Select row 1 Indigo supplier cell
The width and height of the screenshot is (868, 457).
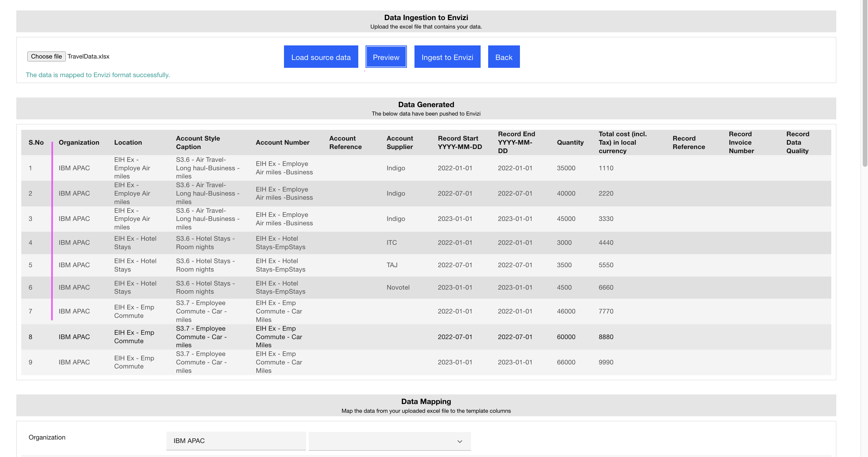coord(396,168)
